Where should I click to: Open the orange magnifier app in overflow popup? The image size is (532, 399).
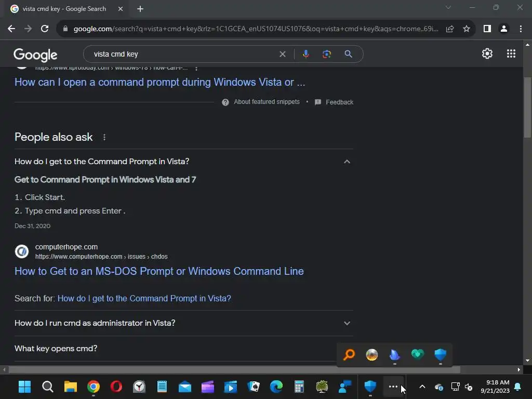tap(349, 355)
